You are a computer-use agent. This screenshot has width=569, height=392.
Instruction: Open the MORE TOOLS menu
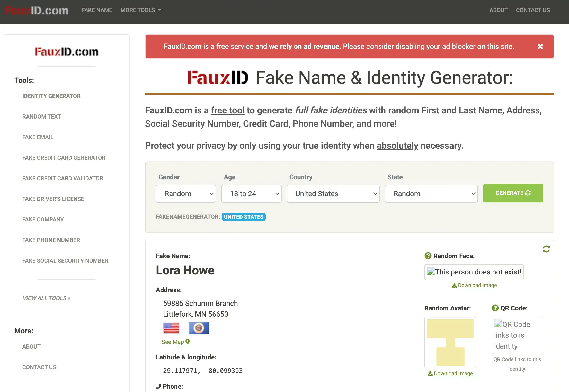click(140, 10)
